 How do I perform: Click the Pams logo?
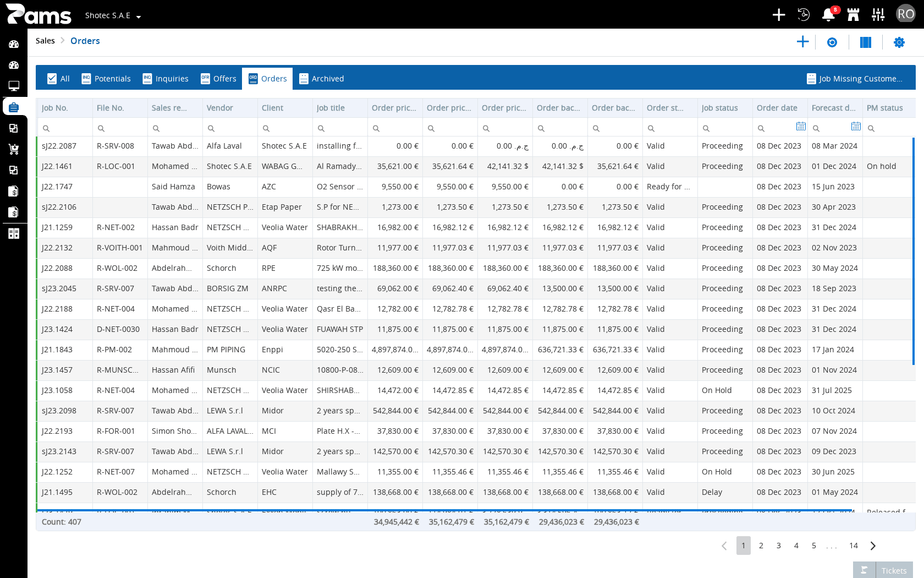(x=38, y=14)
